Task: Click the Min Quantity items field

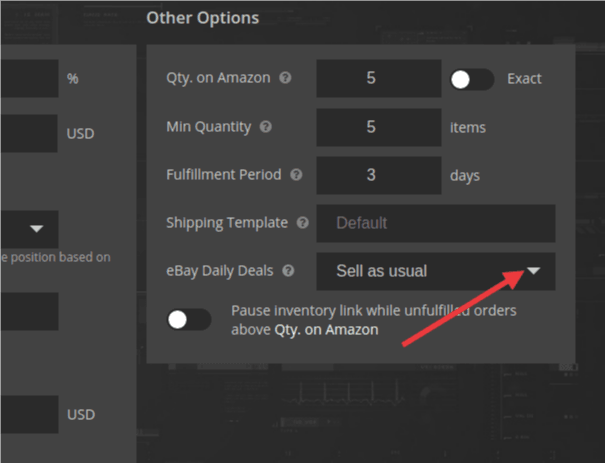Action: (379, 127)
